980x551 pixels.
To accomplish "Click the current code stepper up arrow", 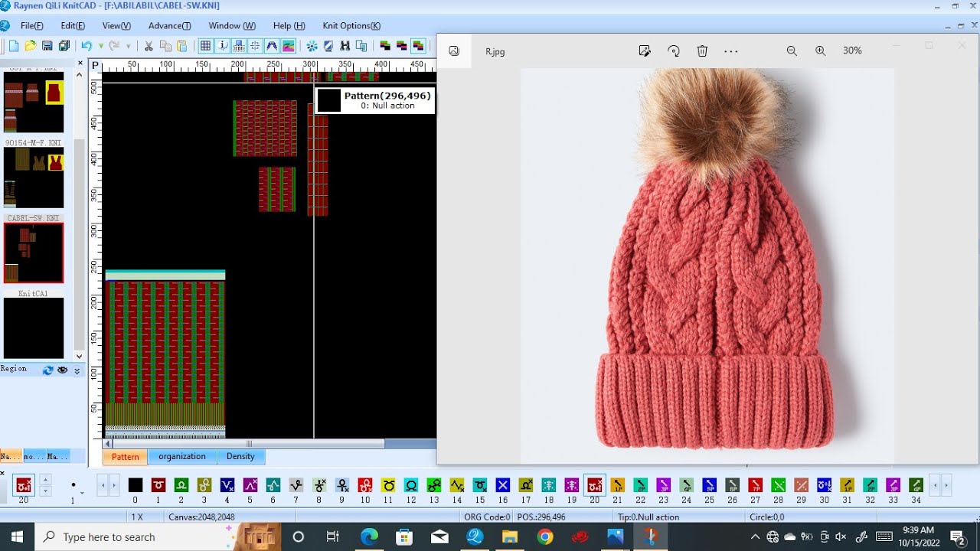I will [x=45, y=480].
